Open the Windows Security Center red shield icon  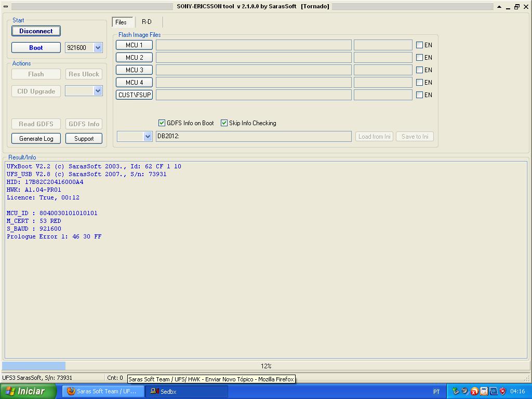point(503,391)
